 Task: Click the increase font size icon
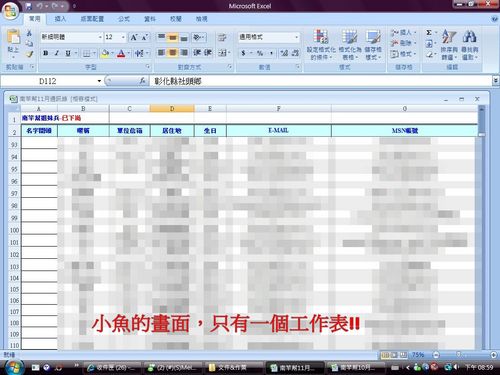pyautogui.click(x=134, y=37)
